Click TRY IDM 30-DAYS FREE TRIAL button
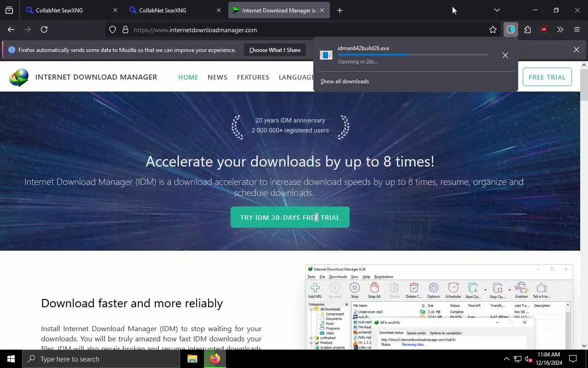Viewport: 588px width, 368px height. (290, 217)
